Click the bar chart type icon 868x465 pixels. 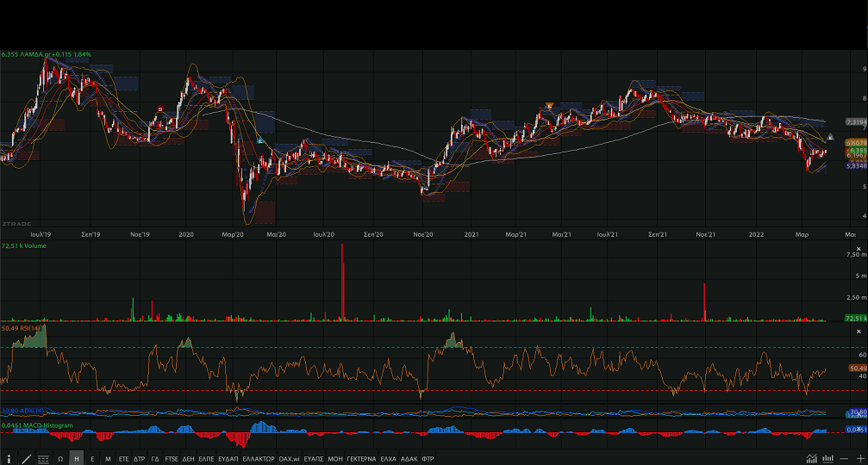point(827,458)
